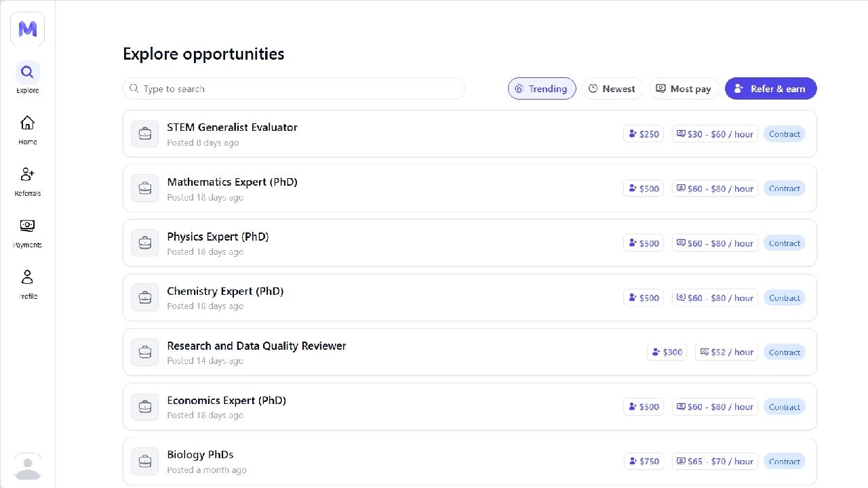Go to Home via the house icon
The height and width of the screenshot is (488, 868).
pos(28,123)
